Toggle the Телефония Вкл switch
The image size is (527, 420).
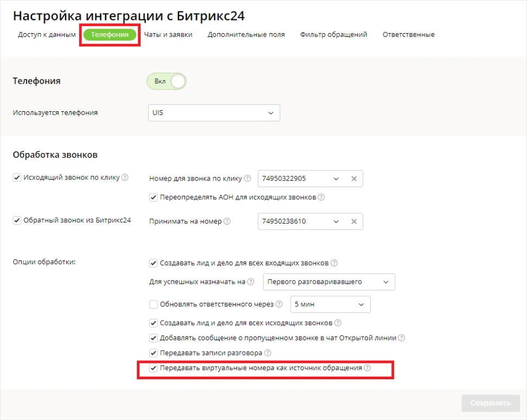pos(167,81)
